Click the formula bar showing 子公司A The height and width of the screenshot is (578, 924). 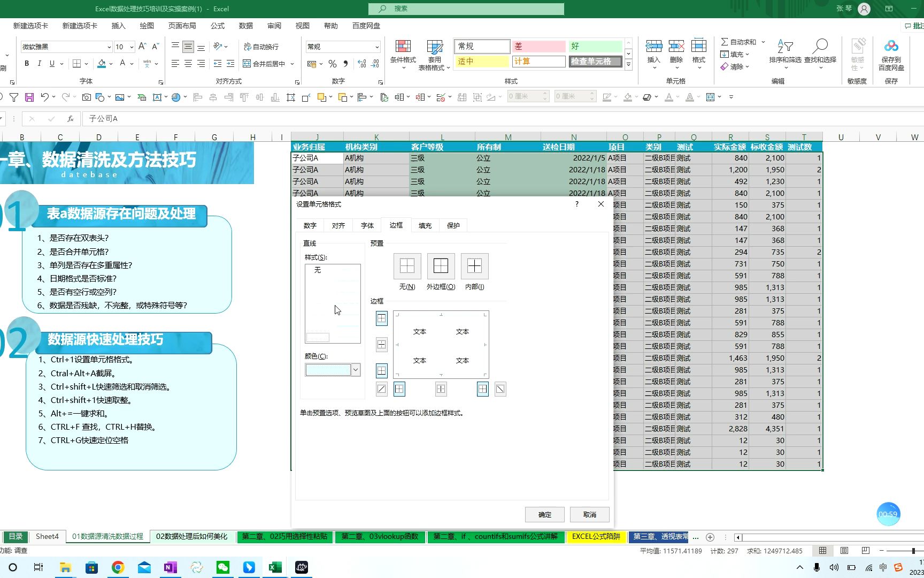click(503, 118)
